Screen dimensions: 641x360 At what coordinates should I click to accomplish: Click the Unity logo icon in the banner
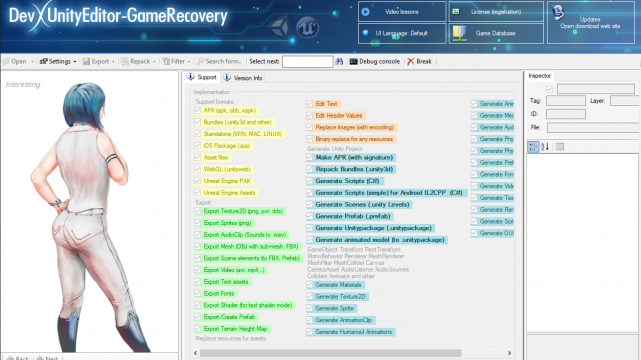point(279,27)
